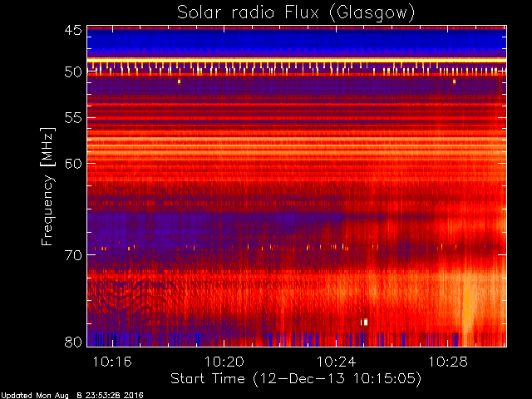Click the 10:28 time tick label
532x399 pixels.
[448, 362]
